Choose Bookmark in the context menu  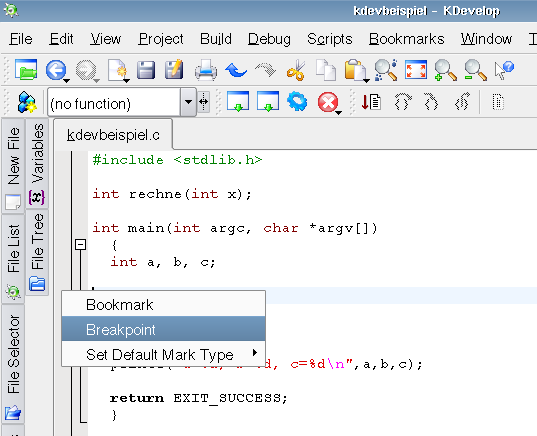click(x=163, y=304)
